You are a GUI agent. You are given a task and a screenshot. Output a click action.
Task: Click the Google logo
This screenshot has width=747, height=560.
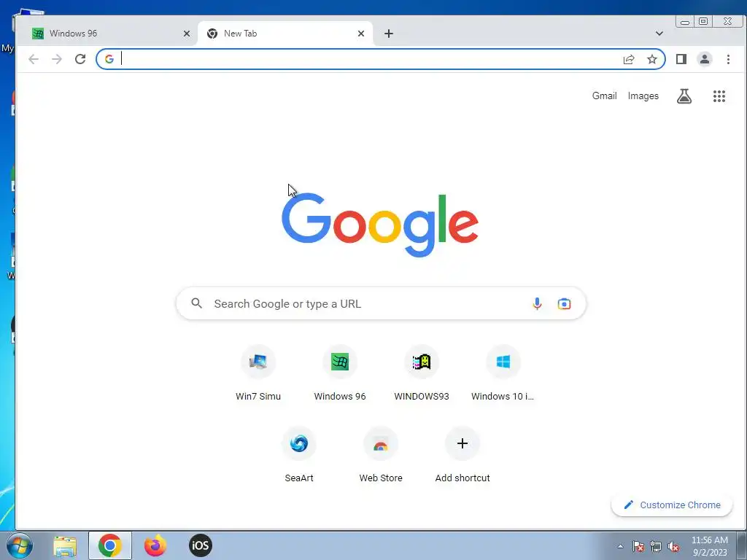380,225
